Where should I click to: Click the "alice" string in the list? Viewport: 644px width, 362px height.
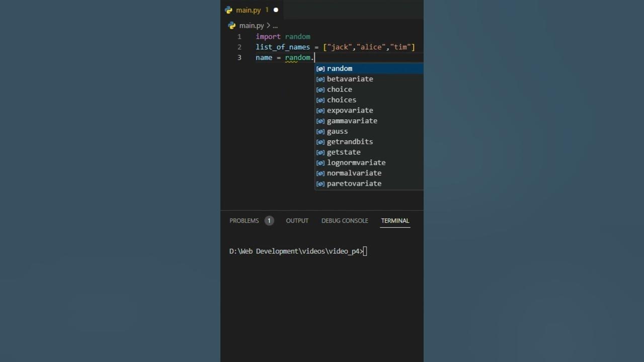point(371,47)
